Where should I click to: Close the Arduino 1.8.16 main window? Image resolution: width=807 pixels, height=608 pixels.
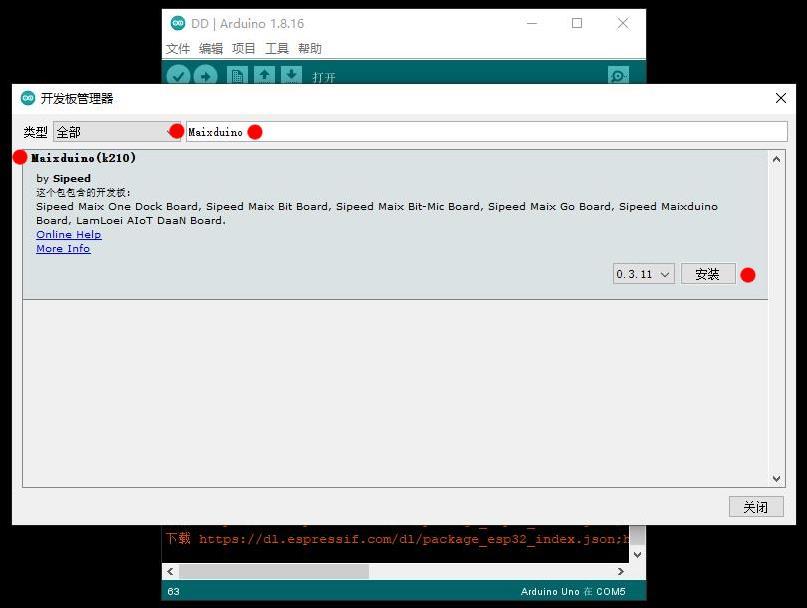point(623,23)
